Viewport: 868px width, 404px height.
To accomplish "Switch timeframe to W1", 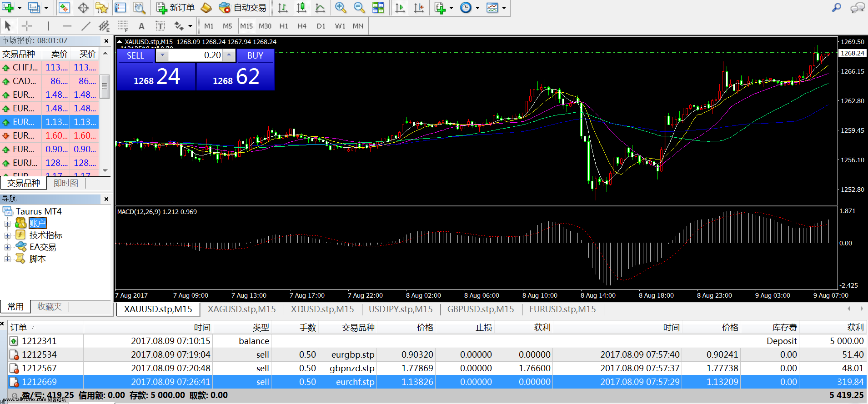I will (x=340, y=26).
